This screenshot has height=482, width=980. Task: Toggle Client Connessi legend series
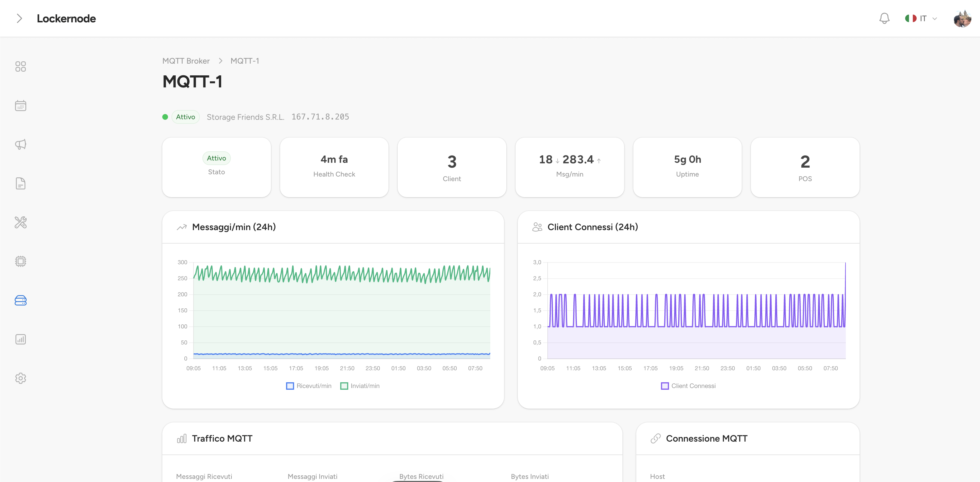pyautogui.click(x=688, y=386)
